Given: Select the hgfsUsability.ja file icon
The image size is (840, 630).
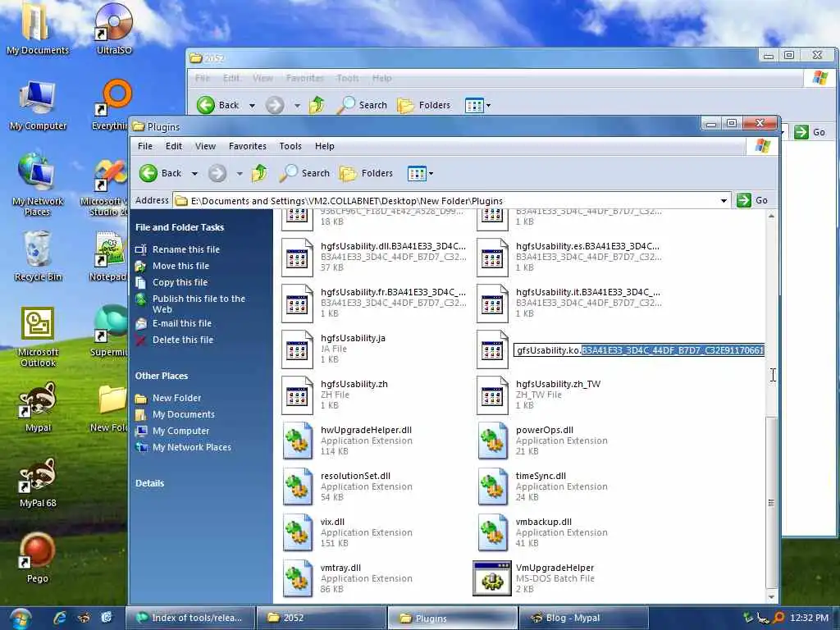Looking at the screenshot, I should pos(297,349).
